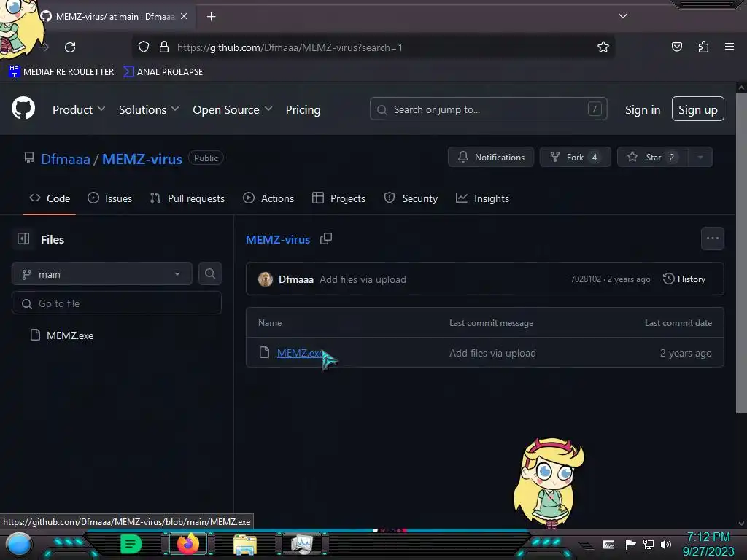Switch to the Security tab

point(411,198)
